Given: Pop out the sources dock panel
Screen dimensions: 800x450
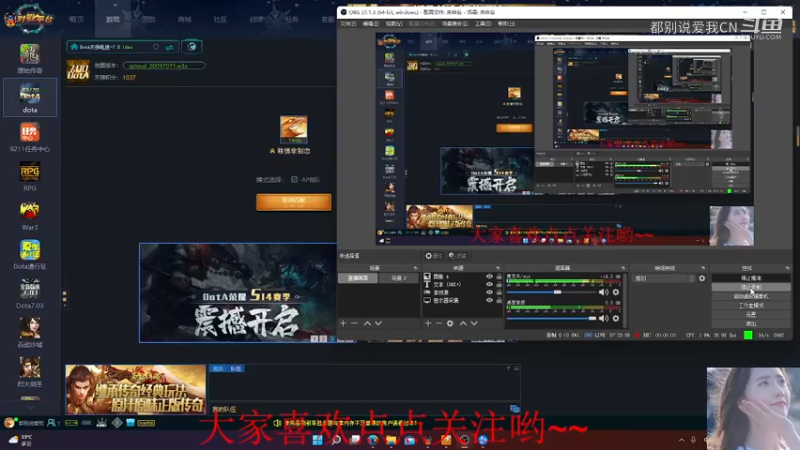Looking at the screenshot, I should click(x=498, y=268).
